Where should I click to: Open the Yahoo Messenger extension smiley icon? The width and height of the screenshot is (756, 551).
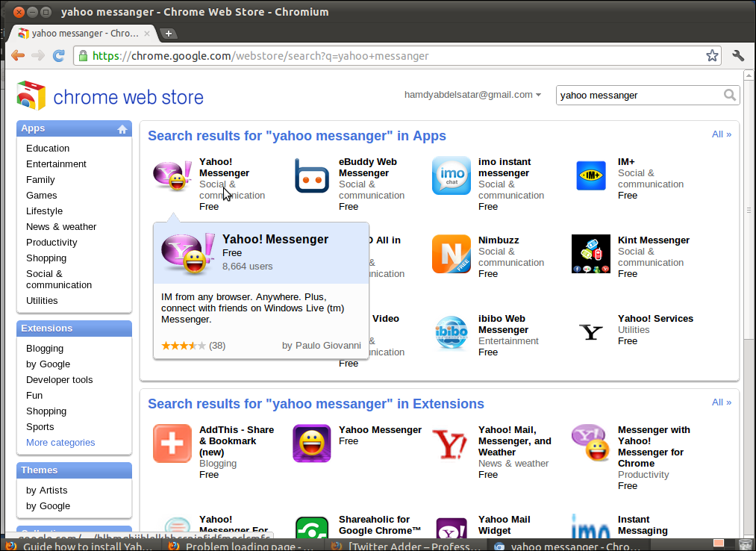click(312, 443)
